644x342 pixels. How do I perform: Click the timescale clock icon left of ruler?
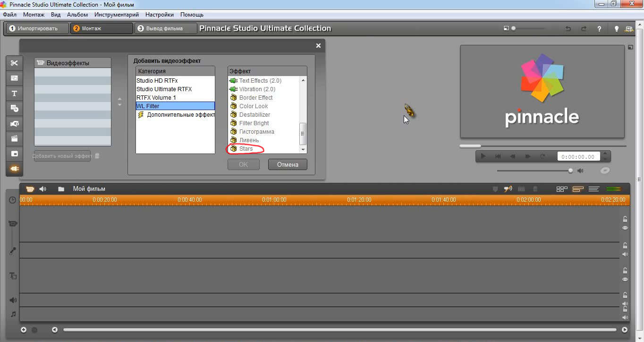[13, 200]
